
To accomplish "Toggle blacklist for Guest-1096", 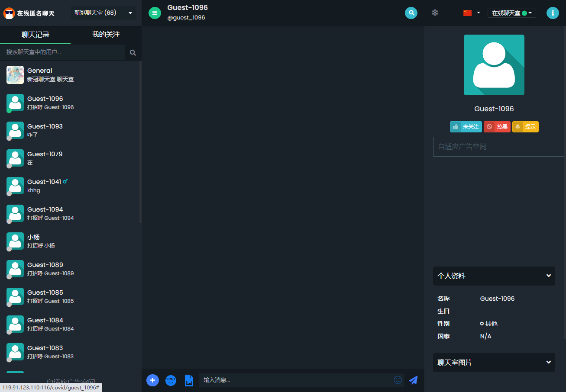I will coord(497,127).
